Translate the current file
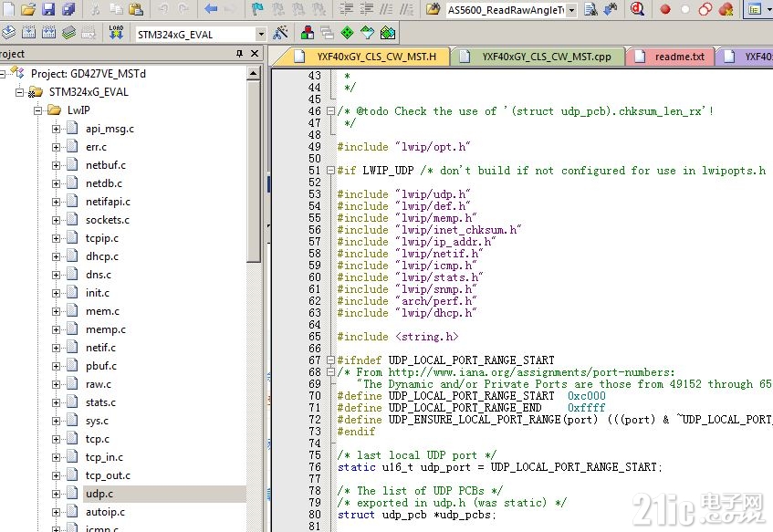Screen dimensions: 773x532 tap(8, 33)
